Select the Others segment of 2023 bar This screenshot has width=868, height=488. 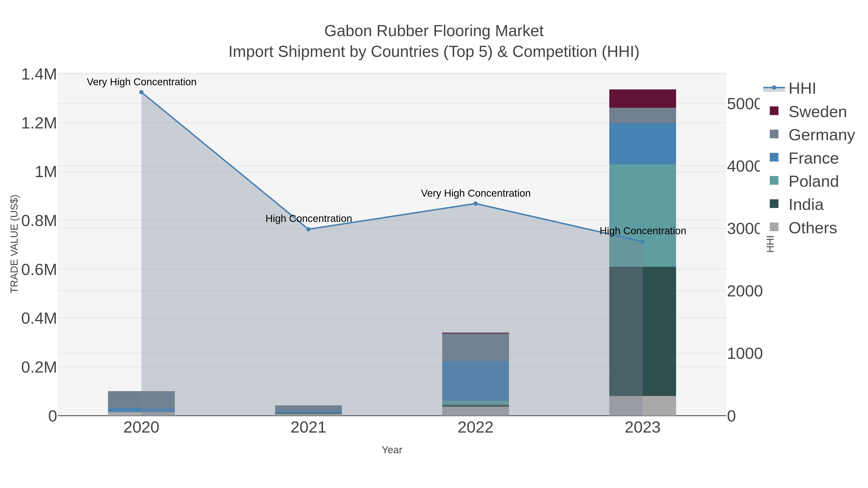click(643, 406)
